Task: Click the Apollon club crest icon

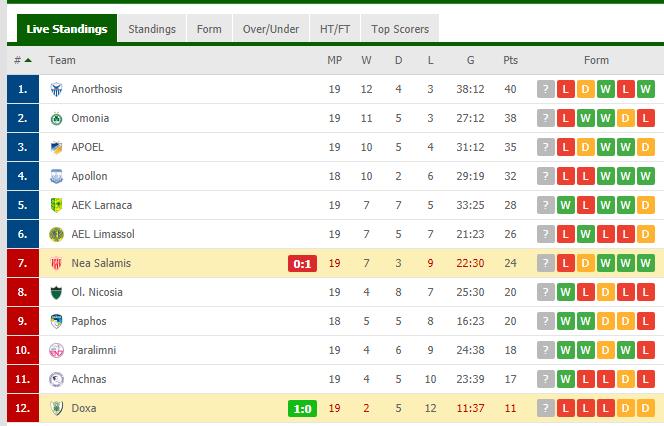Action: (56, 177)
